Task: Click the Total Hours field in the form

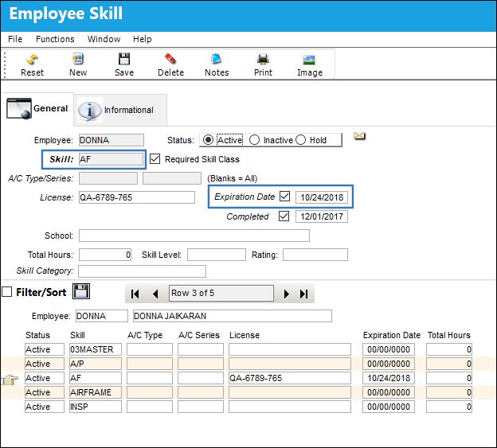Action: coord(105,255)
